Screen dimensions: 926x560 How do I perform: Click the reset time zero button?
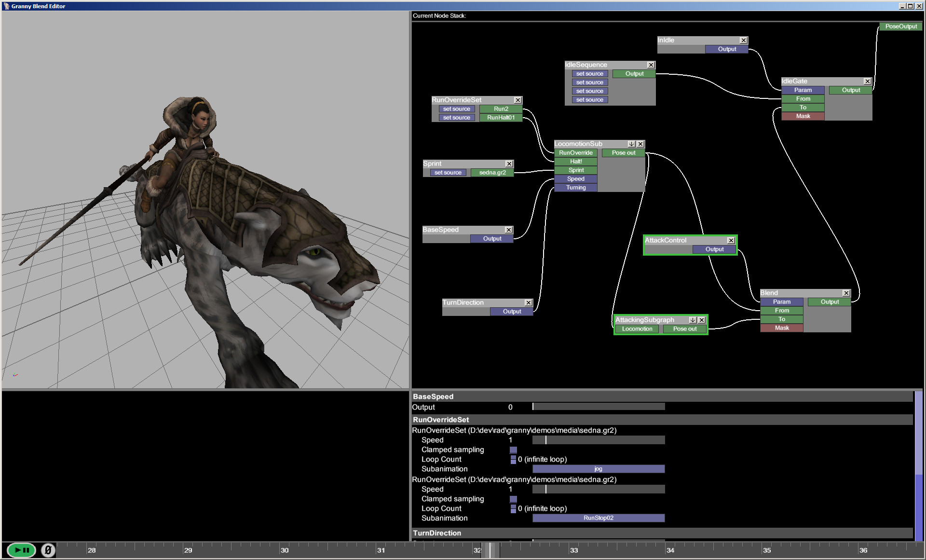[x=48, y=550]
